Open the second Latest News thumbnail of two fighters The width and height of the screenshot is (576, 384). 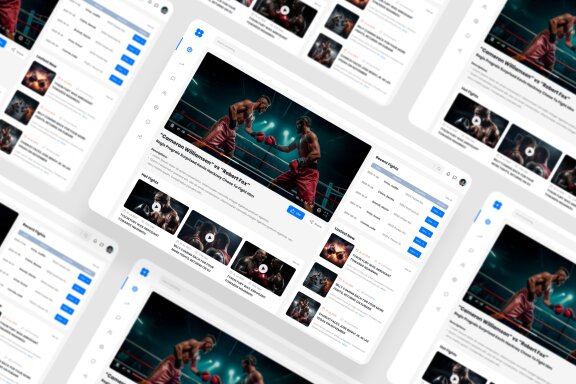point(320,280)
